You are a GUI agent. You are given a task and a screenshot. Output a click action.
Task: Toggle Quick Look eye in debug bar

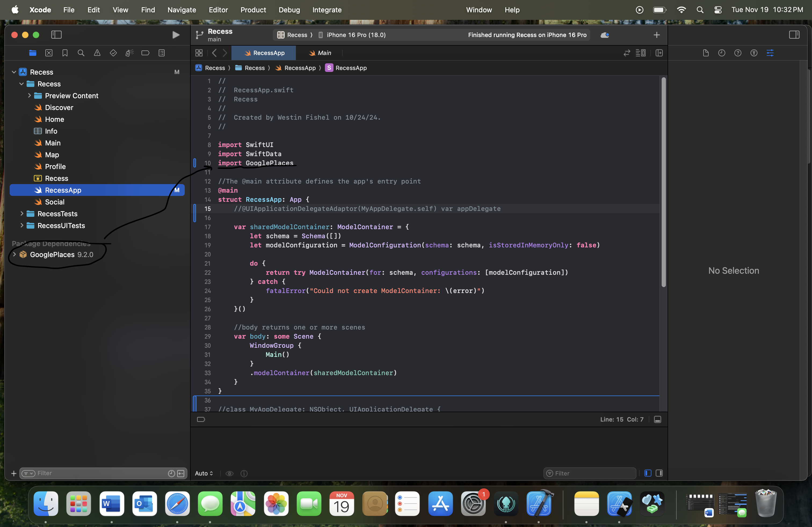230,473
